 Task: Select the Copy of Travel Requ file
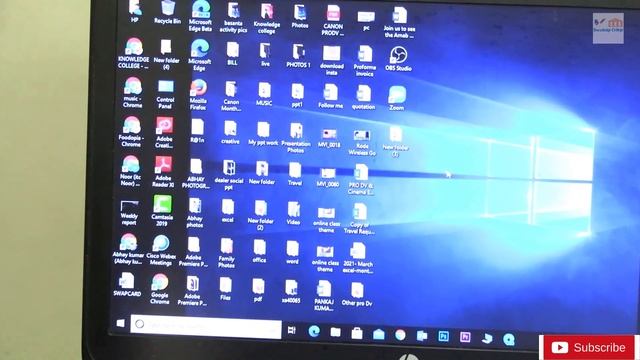click(x=359, y=219)
